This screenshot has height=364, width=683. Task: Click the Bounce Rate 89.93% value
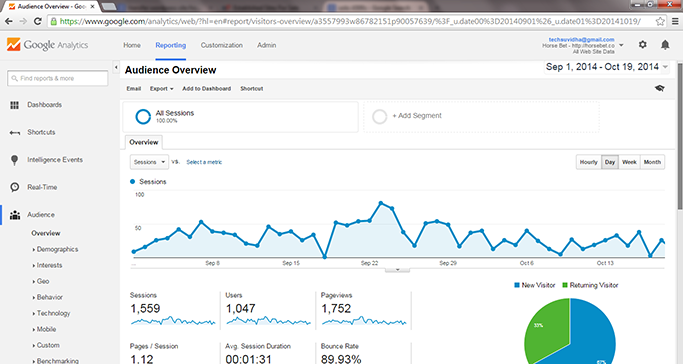point(341,359)
